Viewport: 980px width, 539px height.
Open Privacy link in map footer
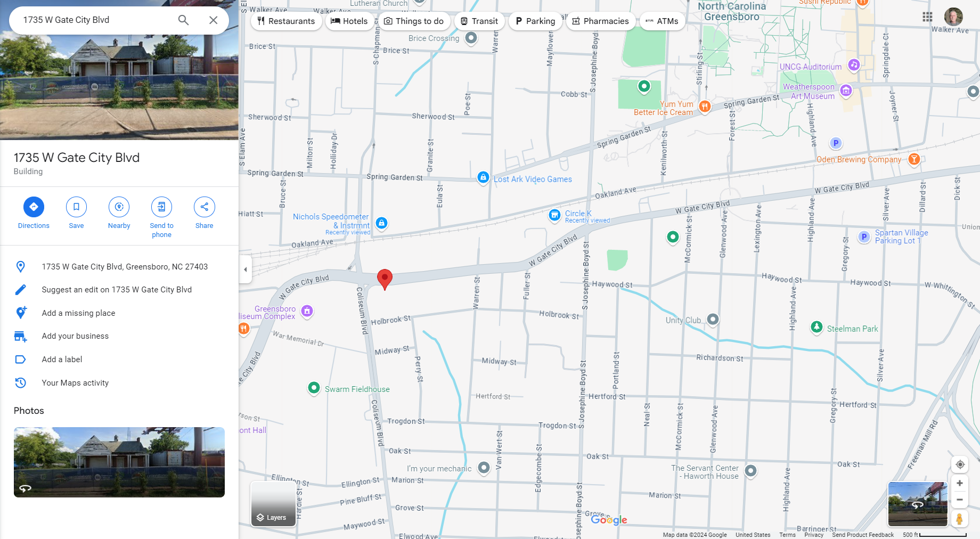tap(814, 535)
